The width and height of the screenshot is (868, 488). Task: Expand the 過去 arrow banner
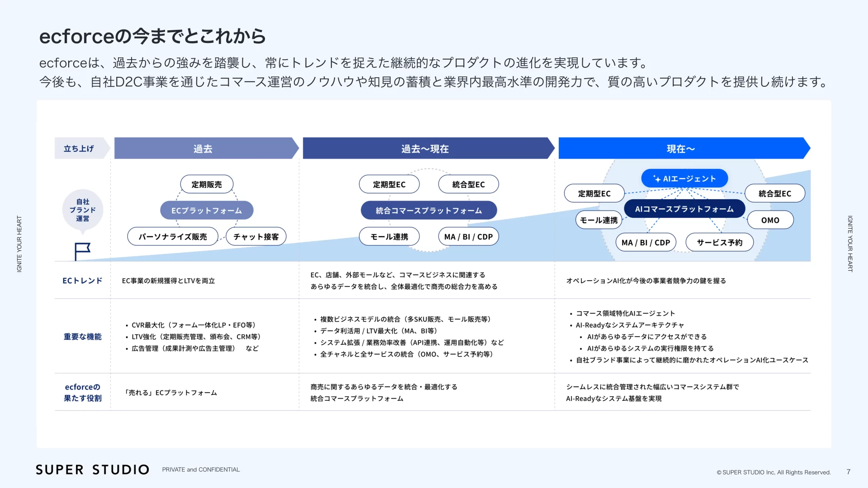[203, 148]
